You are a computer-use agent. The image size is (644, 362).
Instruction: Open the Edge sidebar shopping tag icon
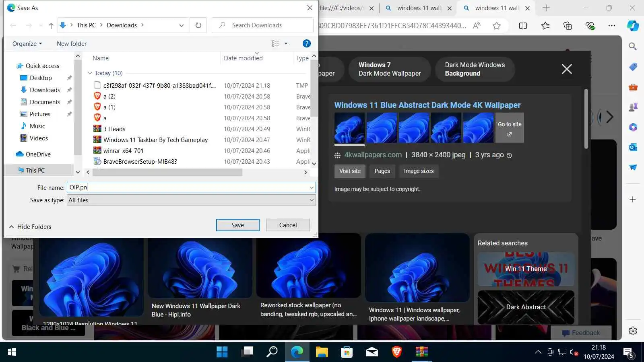(633, 67)
